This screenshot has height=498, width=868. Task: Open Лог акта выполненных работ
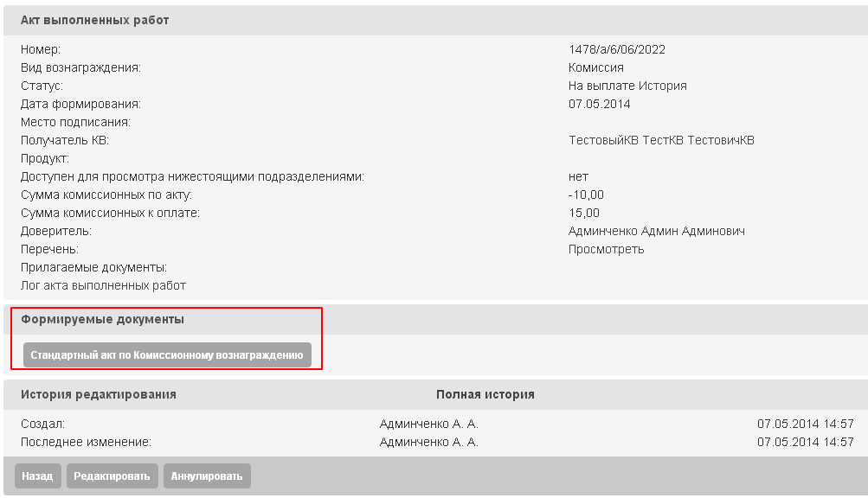click(103, 286)
